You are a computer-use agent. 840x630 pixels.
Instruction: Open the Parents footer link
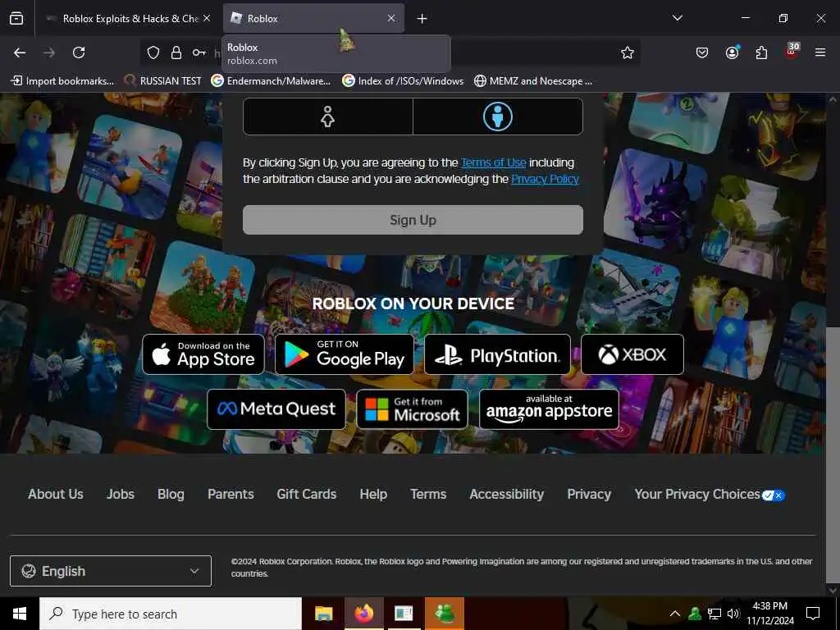[x=231, y=494]
